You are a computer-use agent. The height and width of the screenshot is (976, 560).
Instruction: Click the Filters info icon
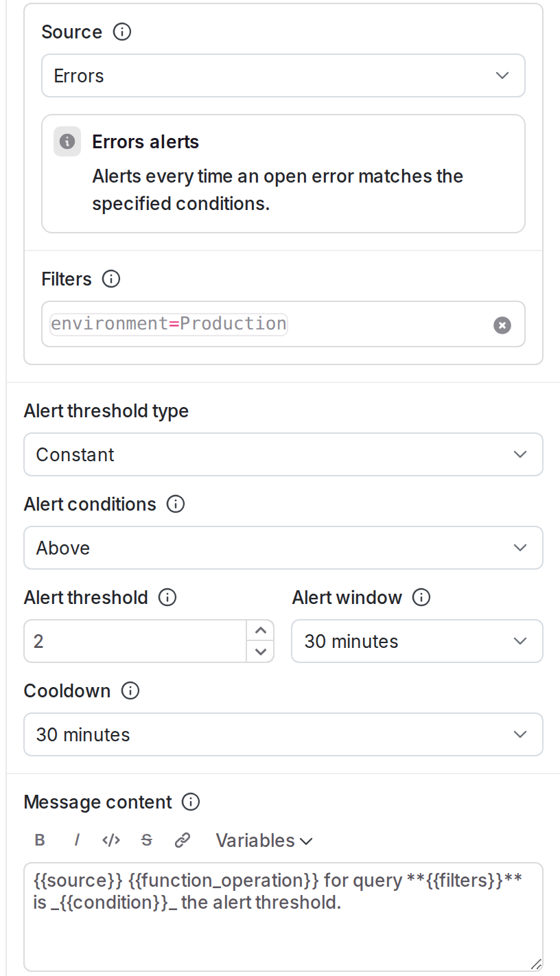click(x=110, y=279)
